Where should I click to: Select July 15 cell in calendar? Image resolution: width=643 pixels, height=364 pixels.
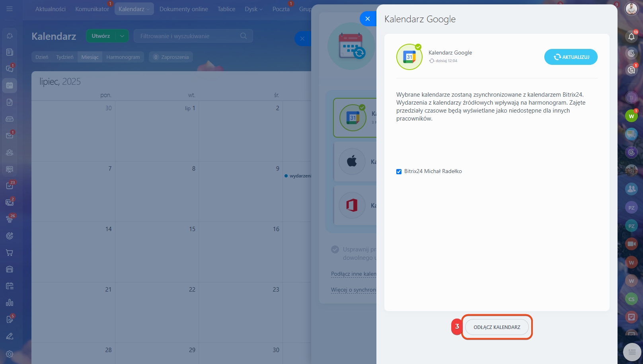click(157, 252)
